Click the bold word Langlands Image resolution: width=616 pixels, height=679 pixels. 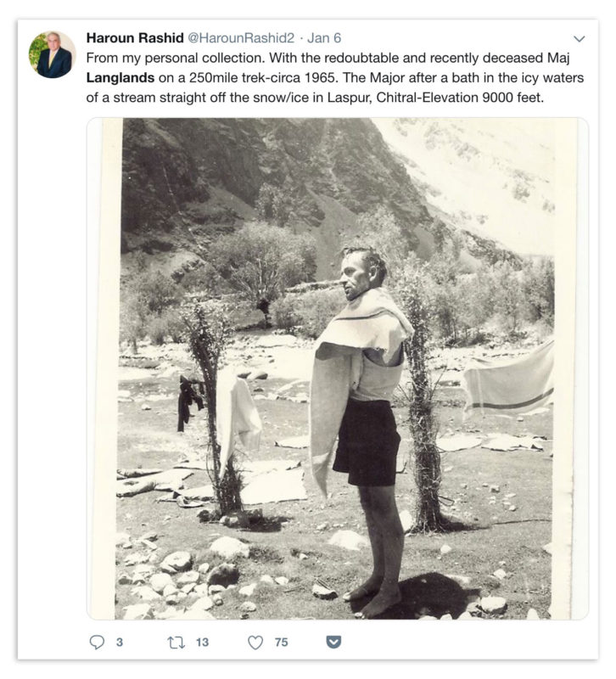click(x=120, y=78)
